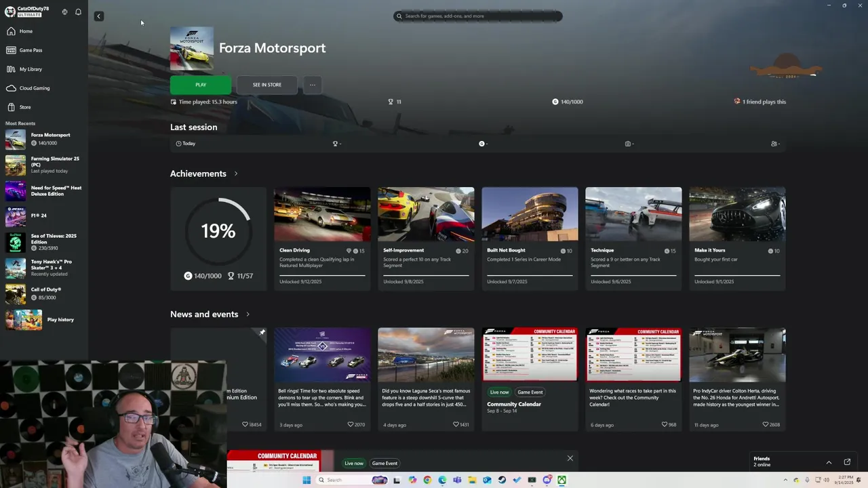Open the Wondering what races news card
The image size is (868, 488).
[x=633, y=380]
